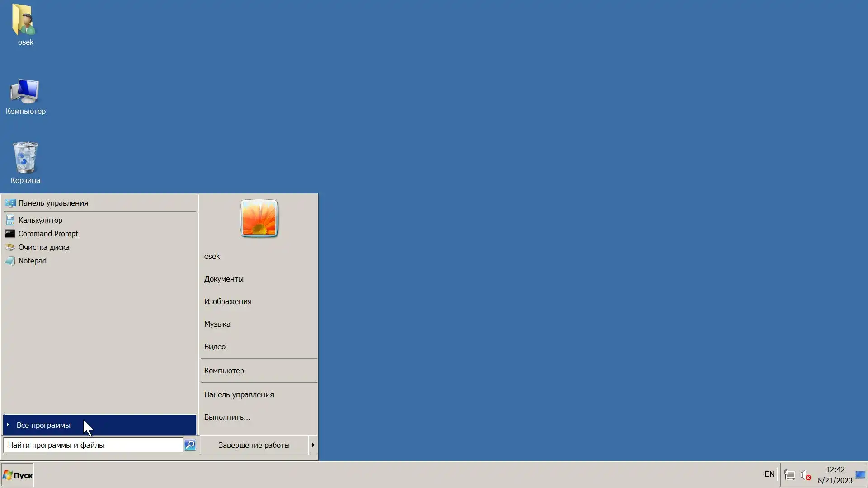Open Выполнить... run dialog entry

[227, 417]
